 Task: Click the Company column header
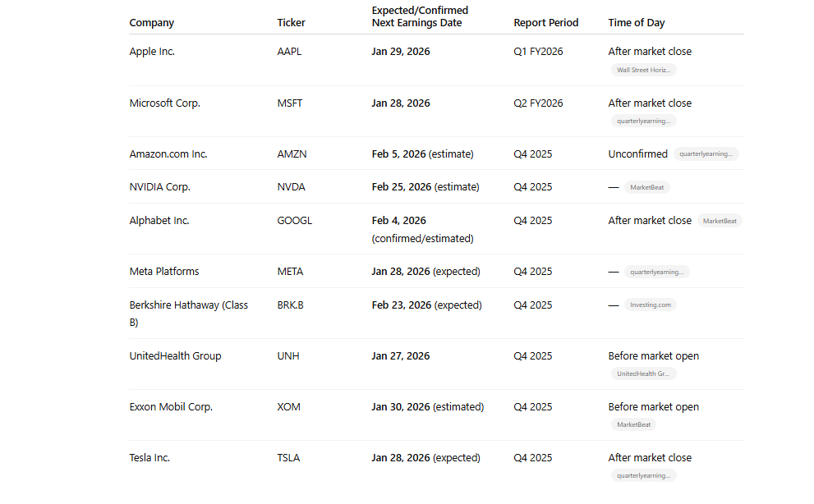pyautogui.click(x=152, y=23)
